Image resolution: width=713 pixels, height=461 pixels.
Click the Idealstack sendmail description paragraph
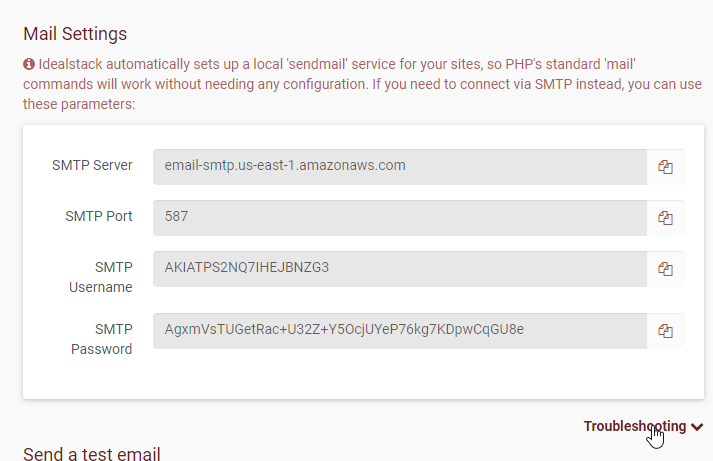click(350, 84)
